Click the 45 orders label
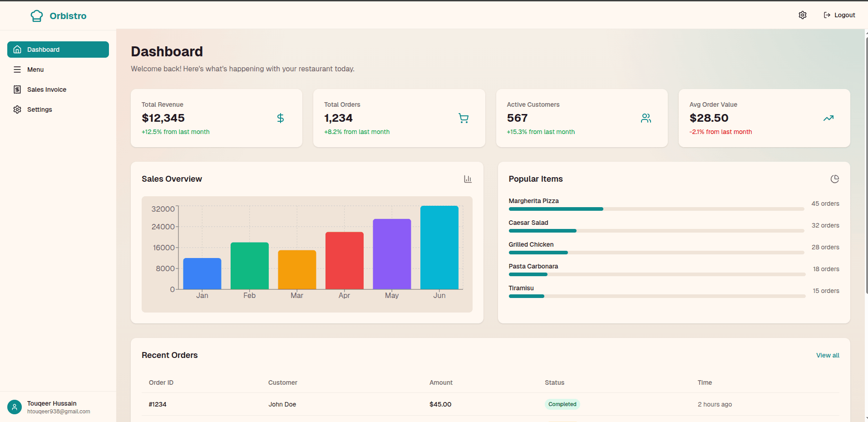The width and height of the screenshot is (868, 422). (x=825, y=204)
